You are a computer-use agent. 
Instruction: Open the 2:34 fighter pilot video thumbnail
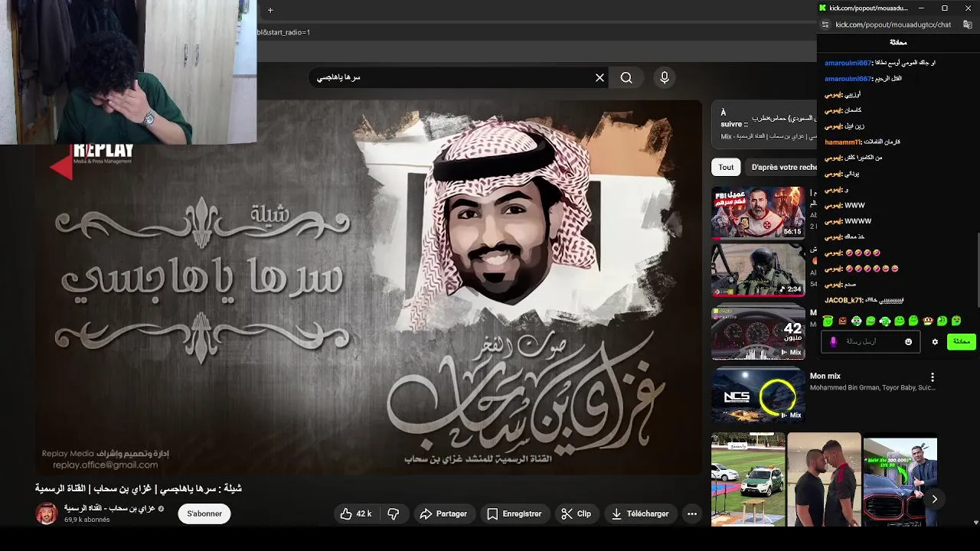(758, 270)
